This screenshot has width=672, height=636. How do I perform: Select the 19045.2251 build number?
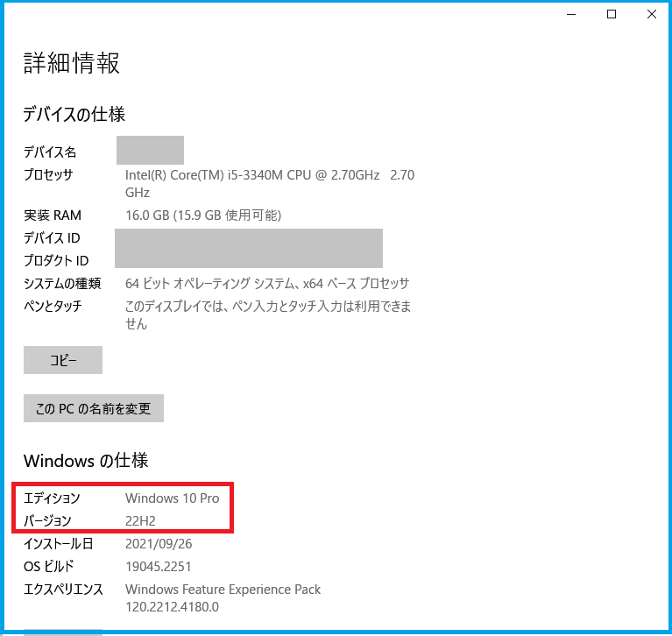[158, 567]
